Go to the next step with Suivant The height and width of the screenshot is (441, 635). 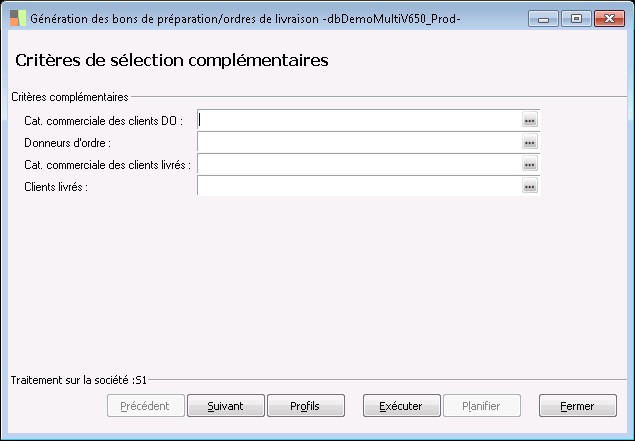225,406
